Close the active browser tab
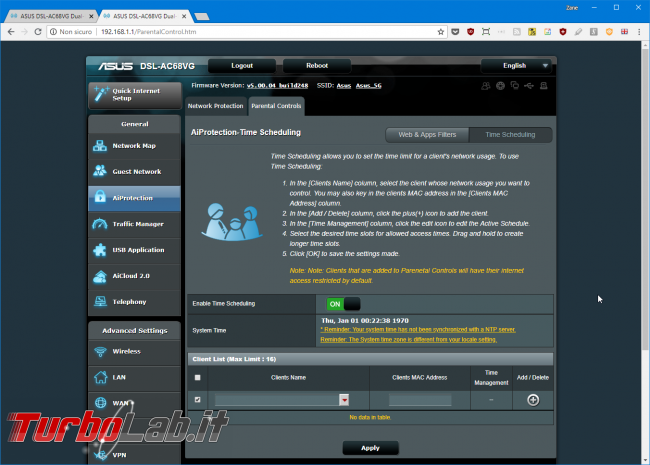 [x=184, y=16]
